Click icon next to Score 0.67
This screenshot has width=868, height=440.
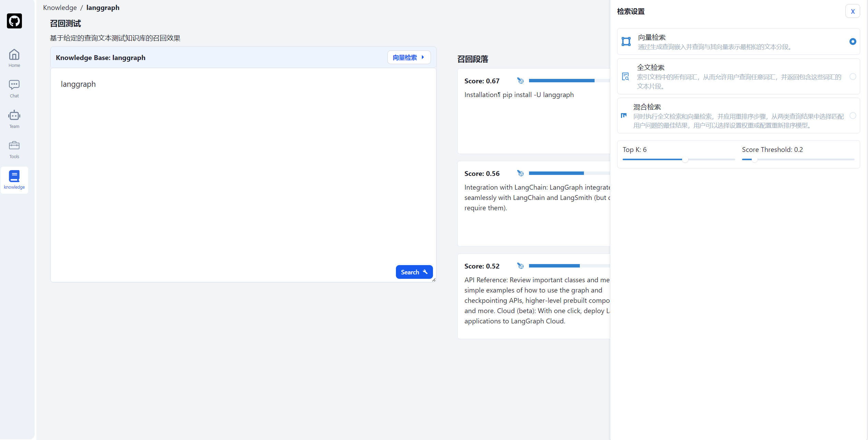coord(520,81)
